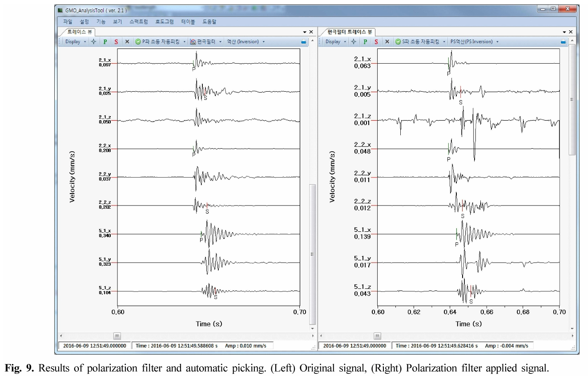Run S파 초동 자동피킹 in right panel

point(417,41)
